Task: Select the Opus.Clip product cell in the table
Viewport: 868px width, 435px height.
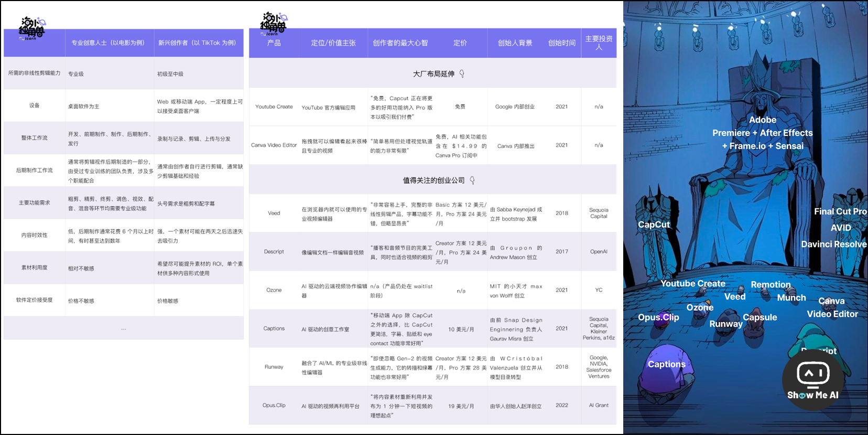Action: point(274,406)
